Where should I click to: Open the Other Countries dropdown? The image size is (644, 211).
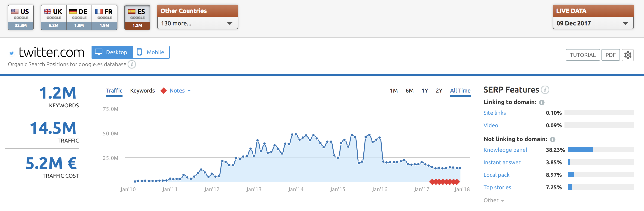click(197, 23)
